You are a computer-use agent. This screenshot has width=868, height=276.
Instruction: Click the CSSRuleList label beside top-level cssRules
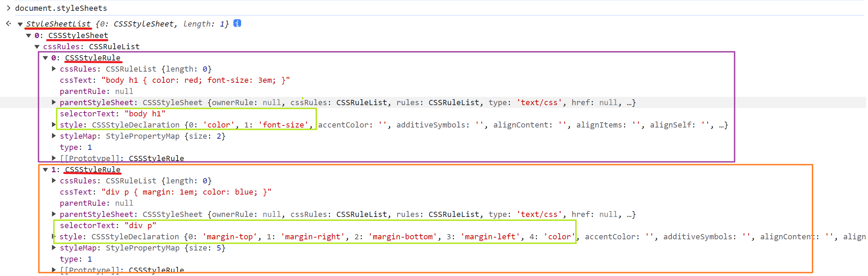[x=114, y=47]
